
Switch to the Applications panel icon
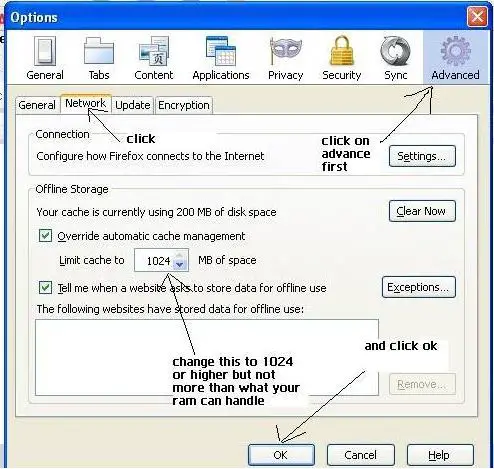click(221, 51)
